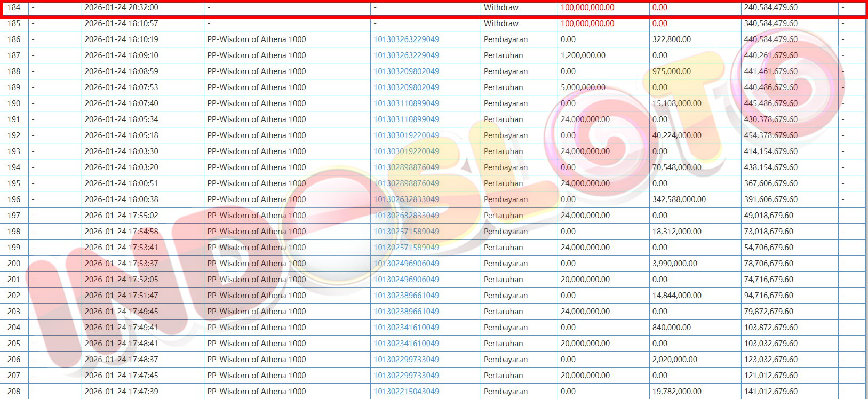
Task: Open transaction link 101302632833049 in row 196
Action: click(x=406, y=199)
